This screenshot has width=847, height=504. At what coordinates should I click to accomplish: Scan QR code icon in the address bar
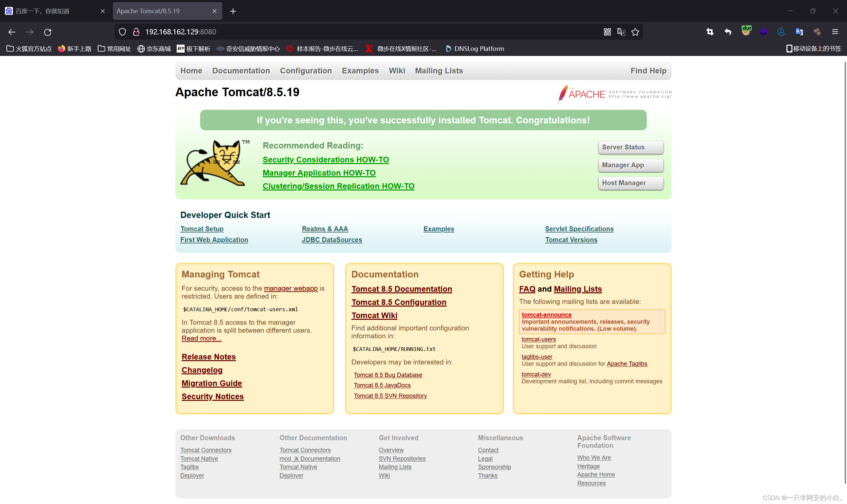[x=607, y=32]
